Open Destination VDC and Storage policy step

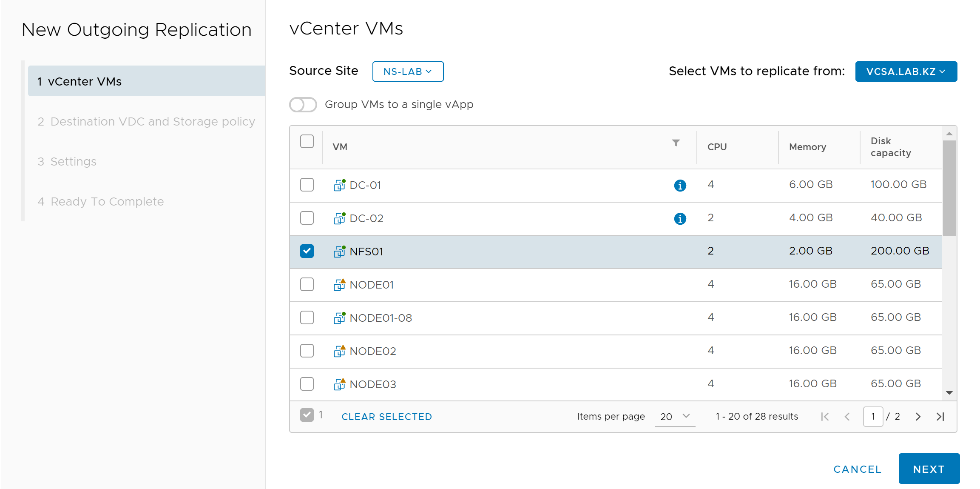pyautogui.click(x=146, y=122)
